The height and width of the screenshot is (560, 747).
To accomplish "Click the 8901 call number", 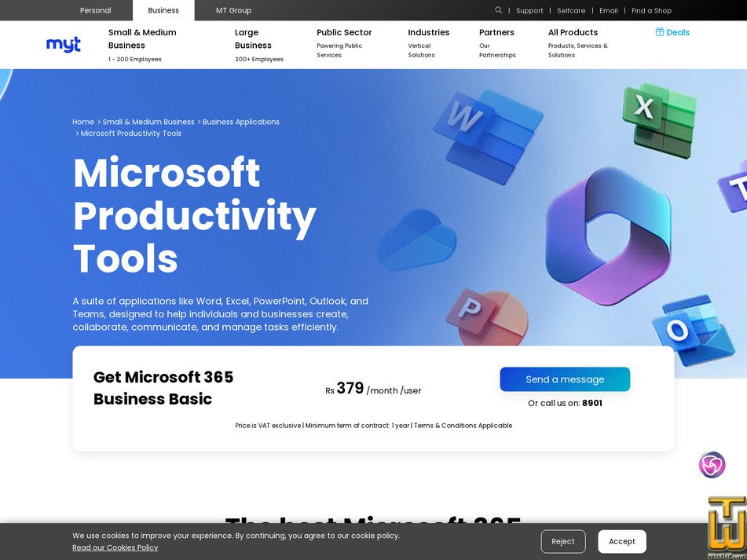I will (592, 403).
